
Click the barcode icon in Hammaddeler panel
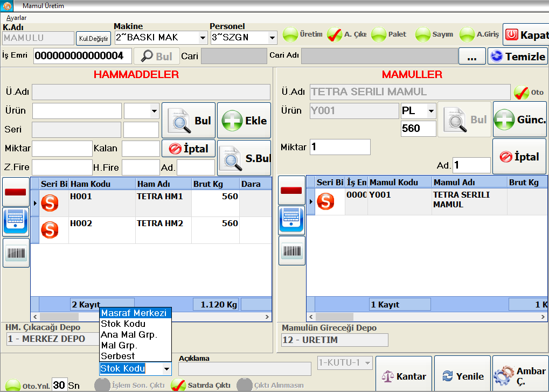(x=16, y=251)
